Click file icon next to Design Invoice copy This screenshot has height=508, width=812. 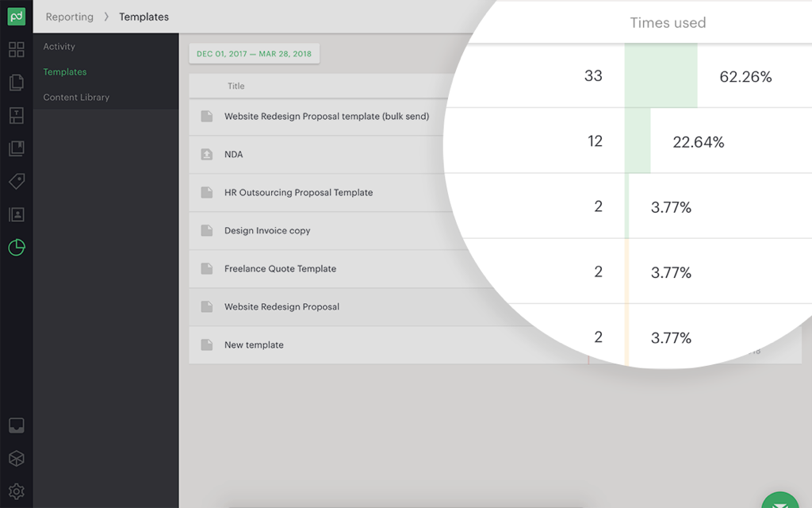207,230
